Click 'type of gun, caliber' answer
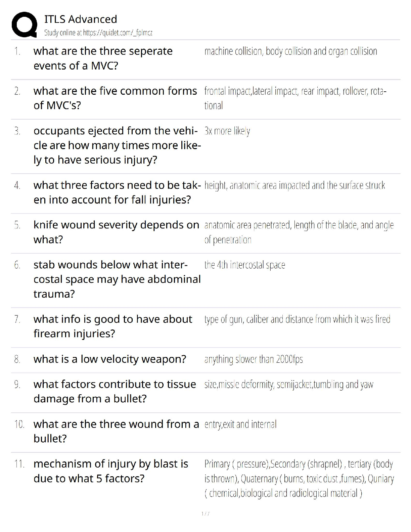 pyautogui.click(x=297, y=319)
